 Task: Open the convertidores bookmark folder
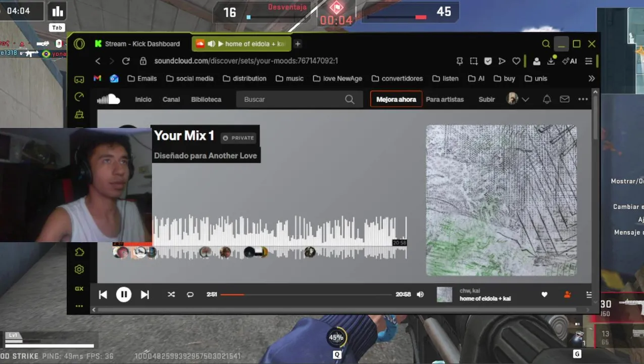398,78
